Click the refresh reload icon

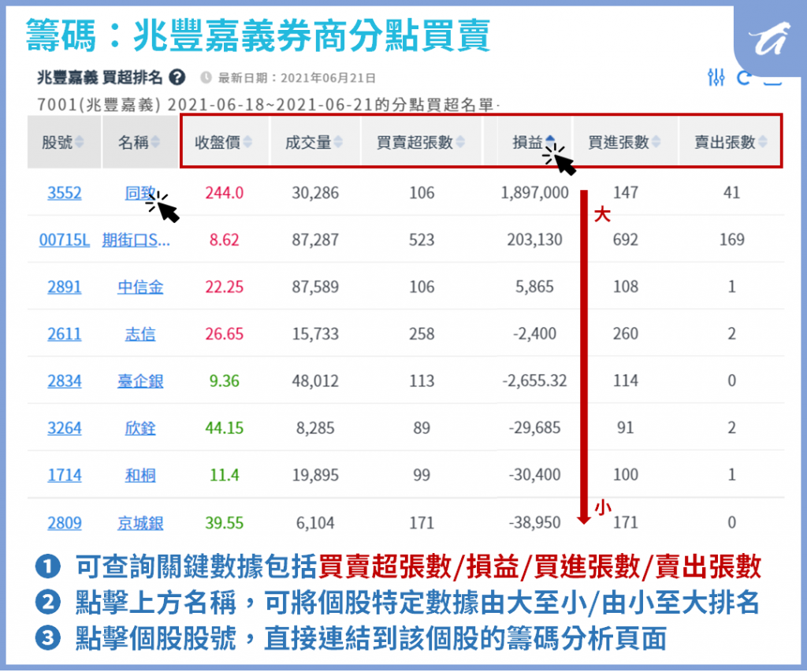(x=744, y=78)
